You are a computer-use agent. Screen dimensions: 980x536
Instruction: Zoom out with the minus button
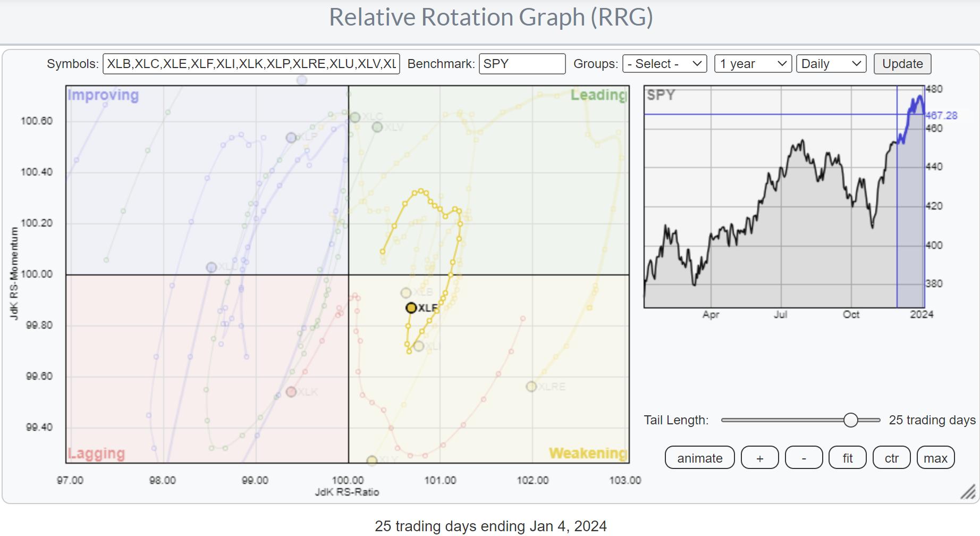point(804,458)
